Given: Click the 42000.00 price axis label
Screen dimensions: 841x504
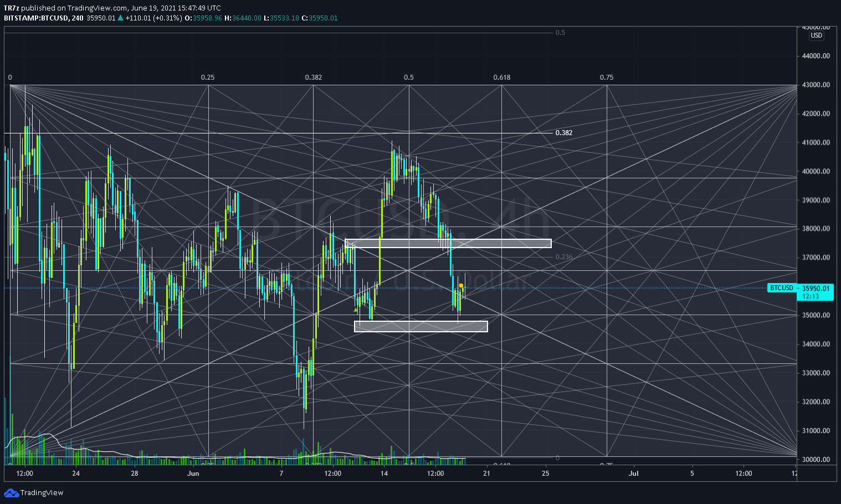Looking at the screenshot, I should pyautogui.click(x=816, y=114).
